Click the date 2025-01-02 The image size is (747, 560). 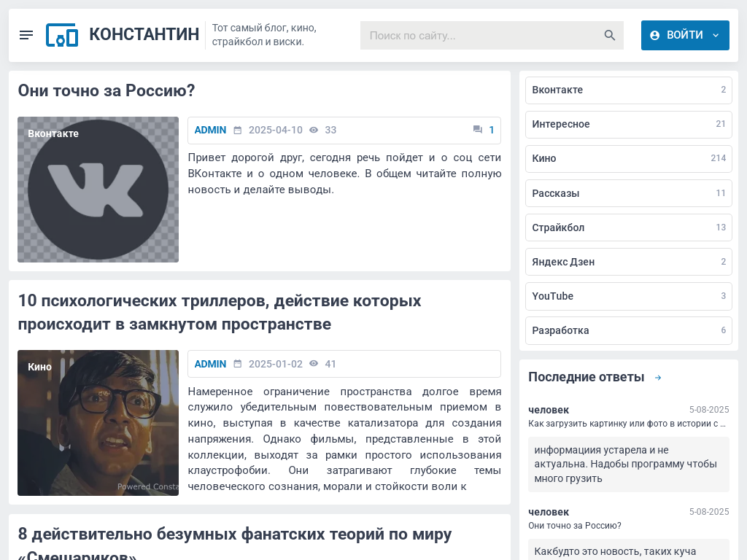[275, 364]
